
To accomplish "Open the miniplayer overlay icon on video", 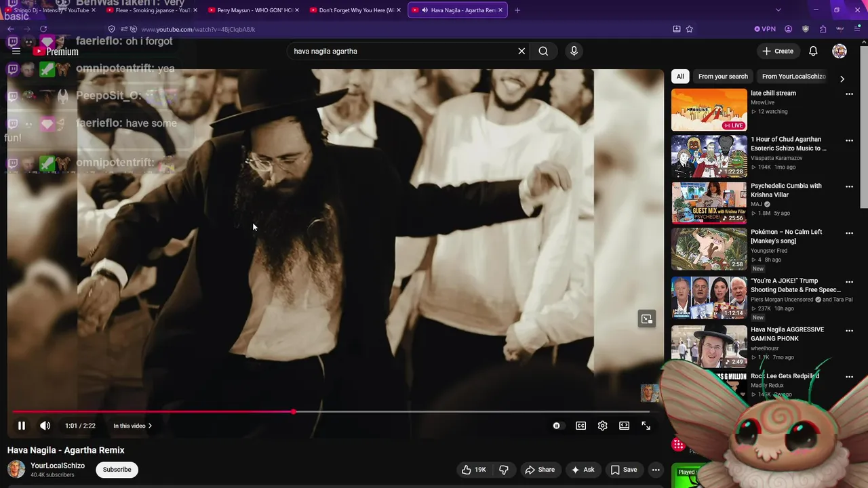I will click(x=647, y=319).
